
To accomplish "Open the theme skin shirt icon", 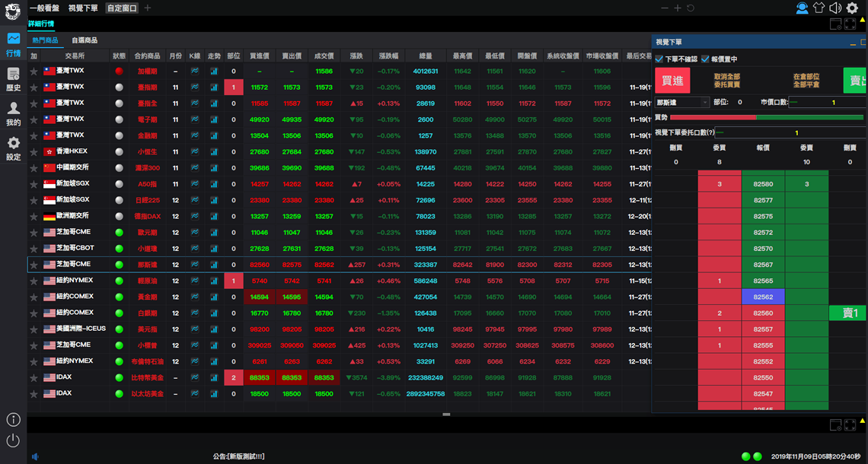I will 819,8.
